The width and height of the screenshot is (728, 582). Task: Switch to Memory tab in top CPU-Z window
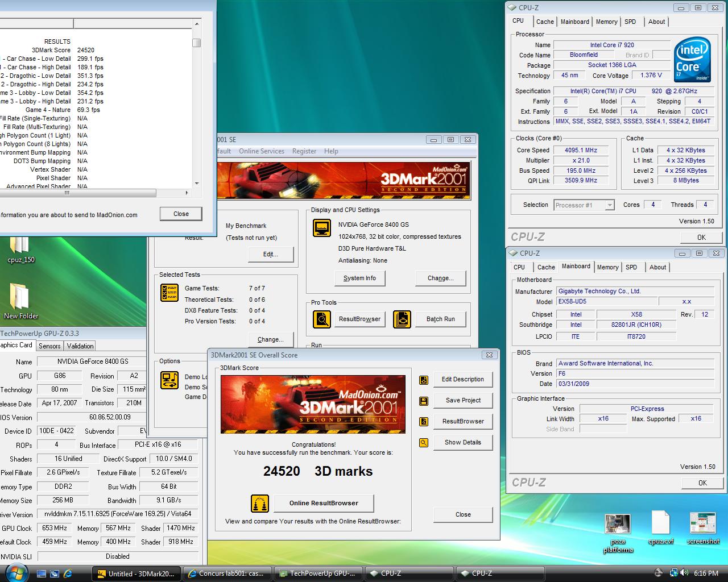606,22
